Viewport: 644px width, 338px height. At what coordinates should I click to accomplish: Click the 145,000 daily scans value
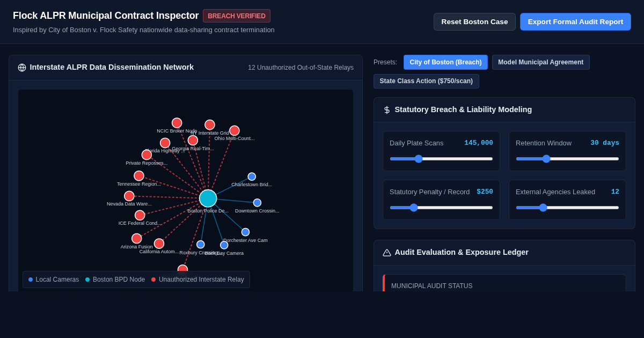tap(479, 143)
